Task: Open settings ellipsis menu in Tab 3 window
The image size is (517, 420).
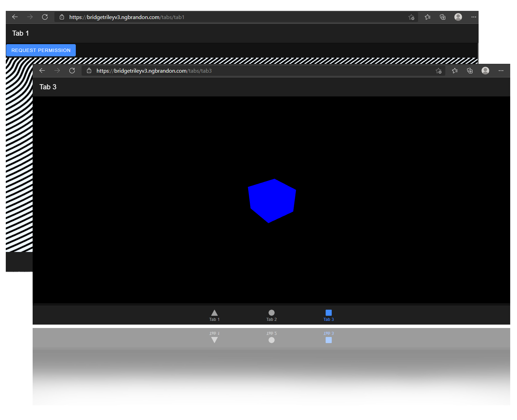Action: [x=501, y=71]
